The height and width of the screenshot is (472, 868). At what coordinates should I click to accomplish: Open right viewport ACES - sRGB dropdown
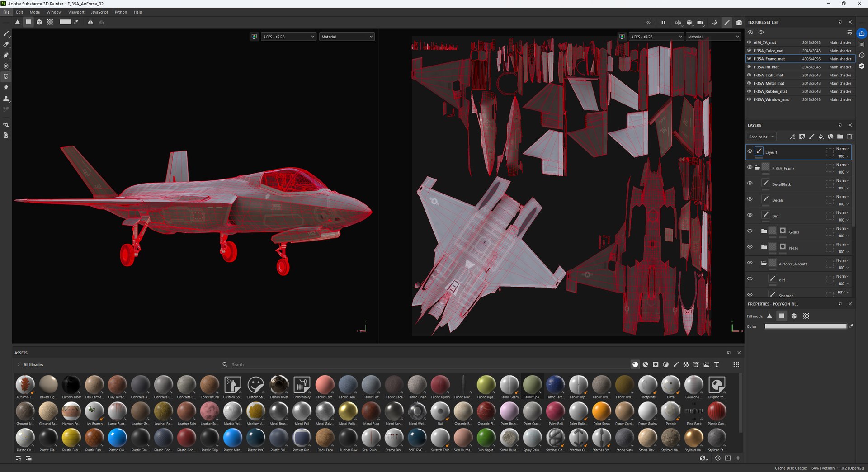tap(656, 37)
